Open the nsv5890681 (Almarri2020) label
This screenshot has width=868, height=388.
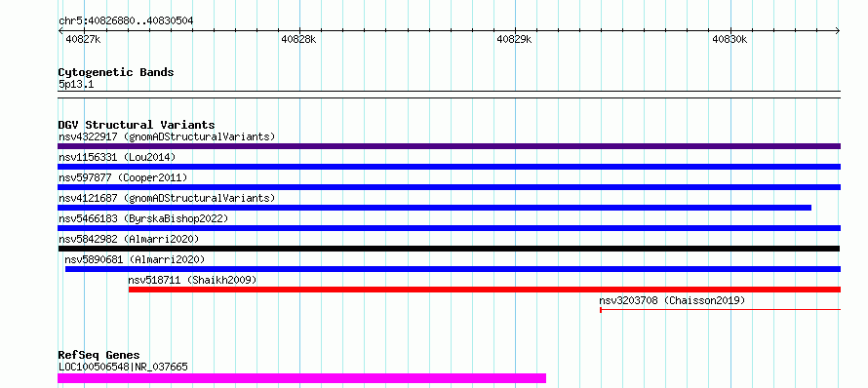tap(135, 259)
